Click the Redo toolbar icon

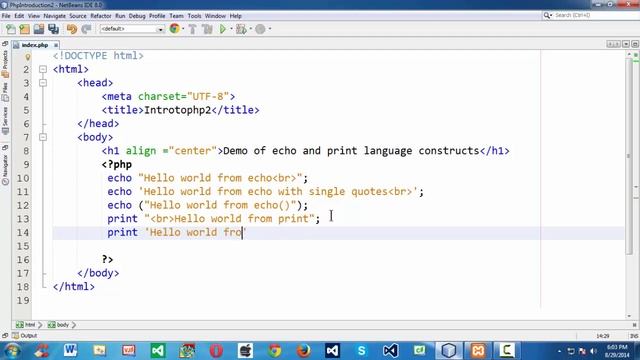click(x=86, y=29)
